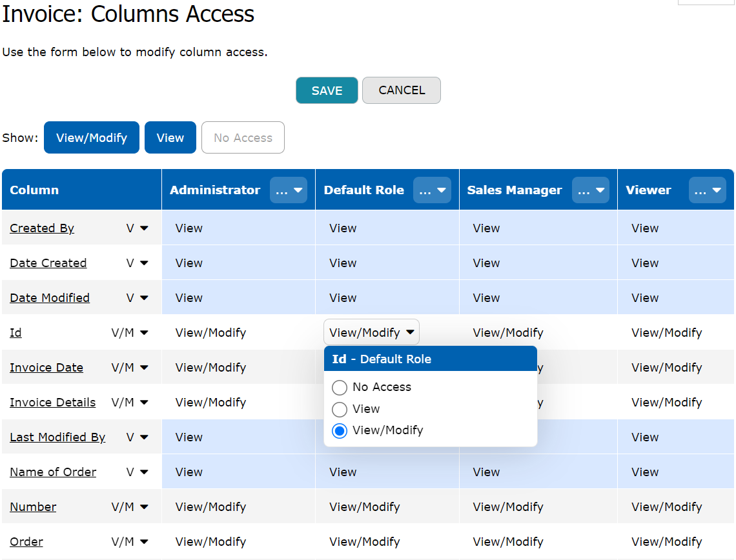The image size is (736, 560).
Task: Expand the Date Modified row access dropdown
Action: (137, 298)
